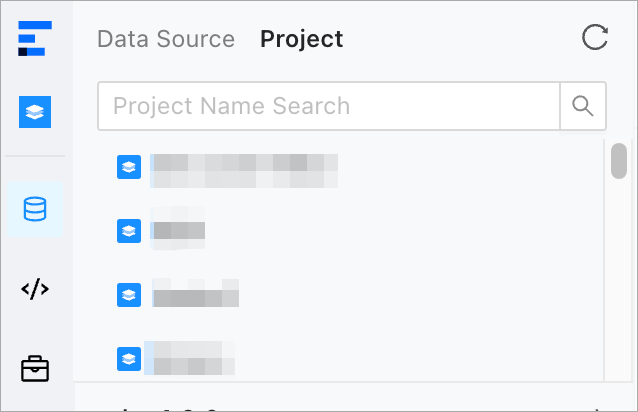Focus the Project Name Search field
The width and height of the screenshot is (638, 412).
[328, 106]
